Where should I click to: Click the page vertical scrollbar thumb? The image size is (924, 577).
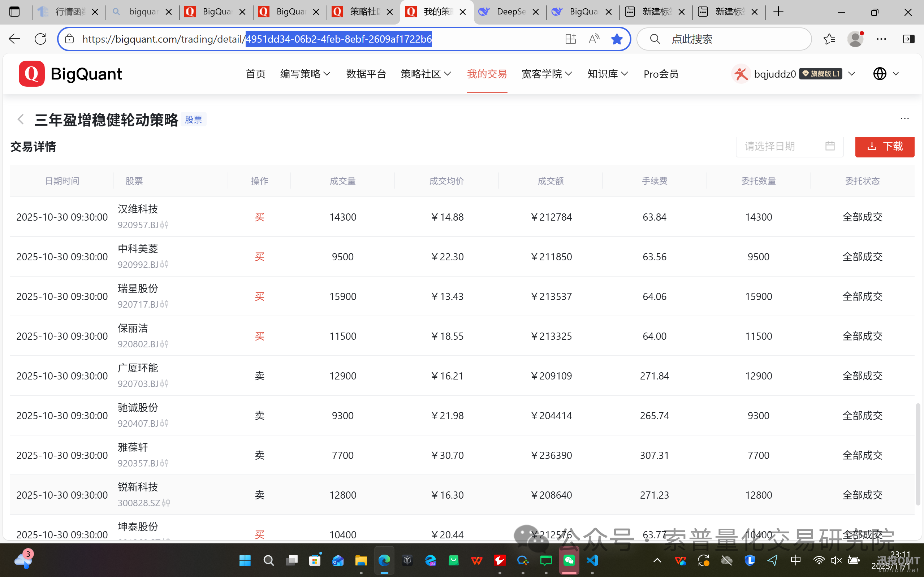pyautogui.click(x=918, y=454)
